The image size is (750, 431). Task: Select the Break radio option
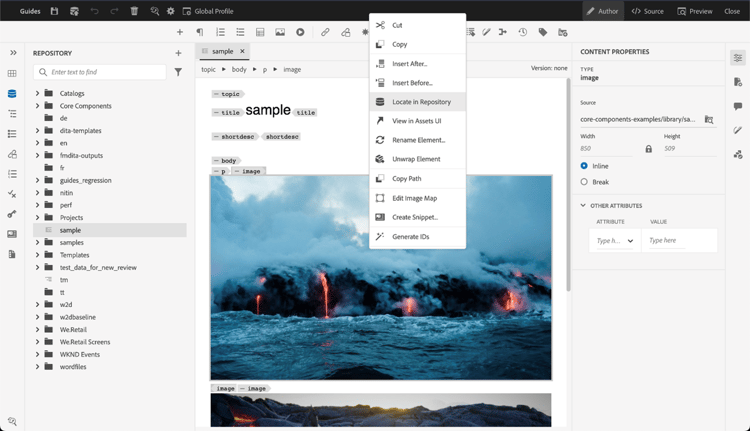point(584,182)
